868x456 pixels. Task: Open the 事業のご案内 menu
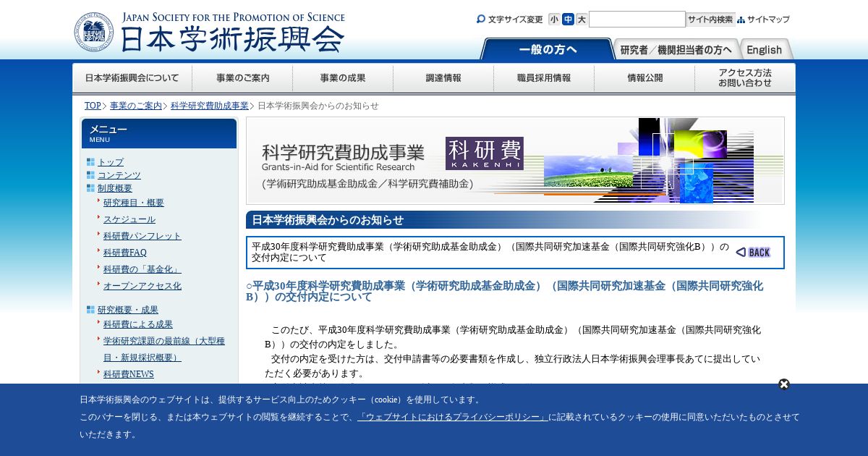[x=242, y=78]
